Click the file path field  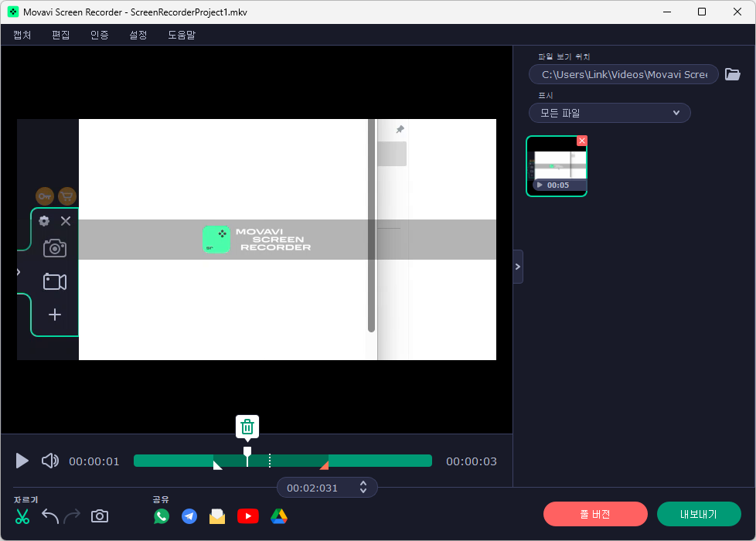coord(623,74)
